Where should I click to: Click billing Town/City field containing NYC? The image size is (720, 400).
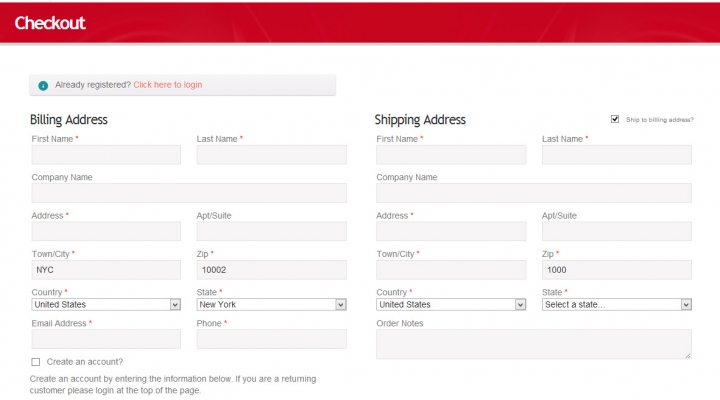(106, 270)
